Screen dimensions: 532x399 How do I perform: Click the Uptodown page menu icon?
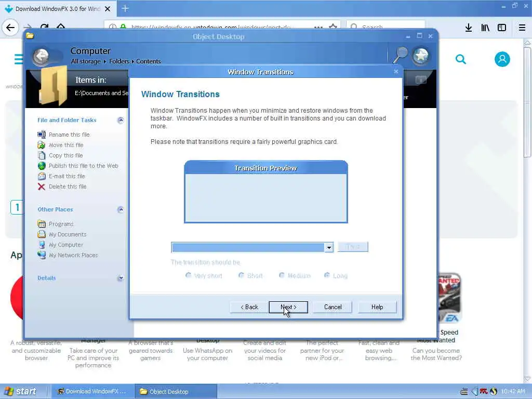tap(18, 59)
